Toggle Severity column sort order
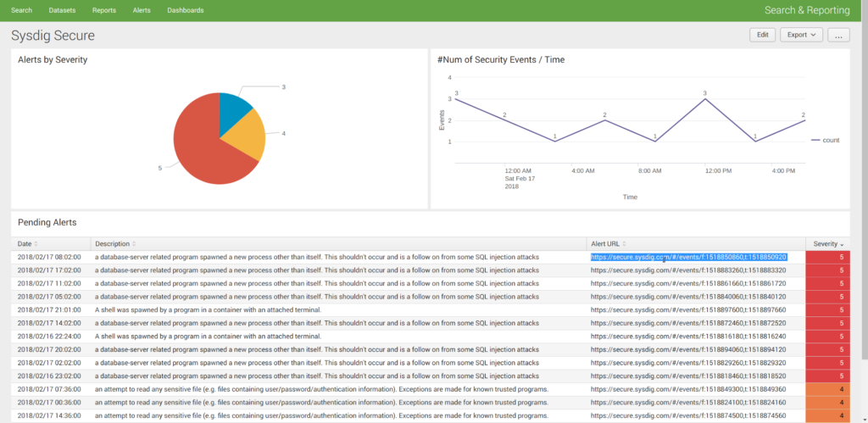Screen dimensions: 868x423 click(x=828, y=244)
